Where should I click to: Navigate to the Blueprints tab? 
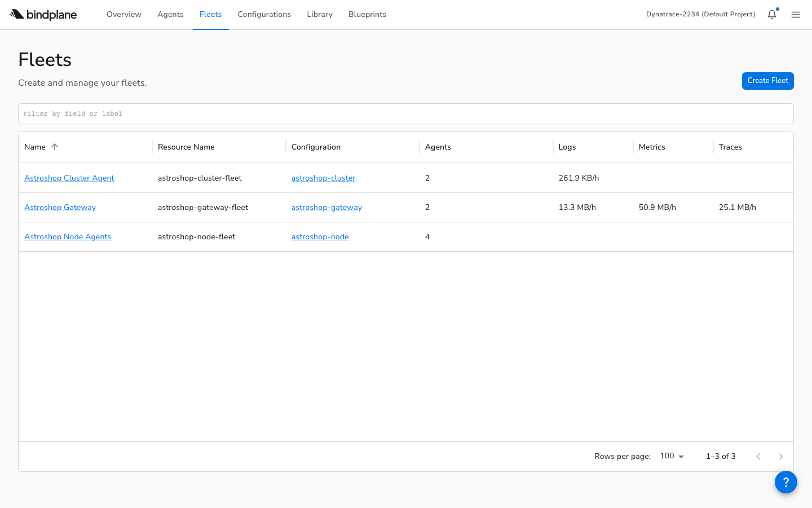click(x=367, y=15)
